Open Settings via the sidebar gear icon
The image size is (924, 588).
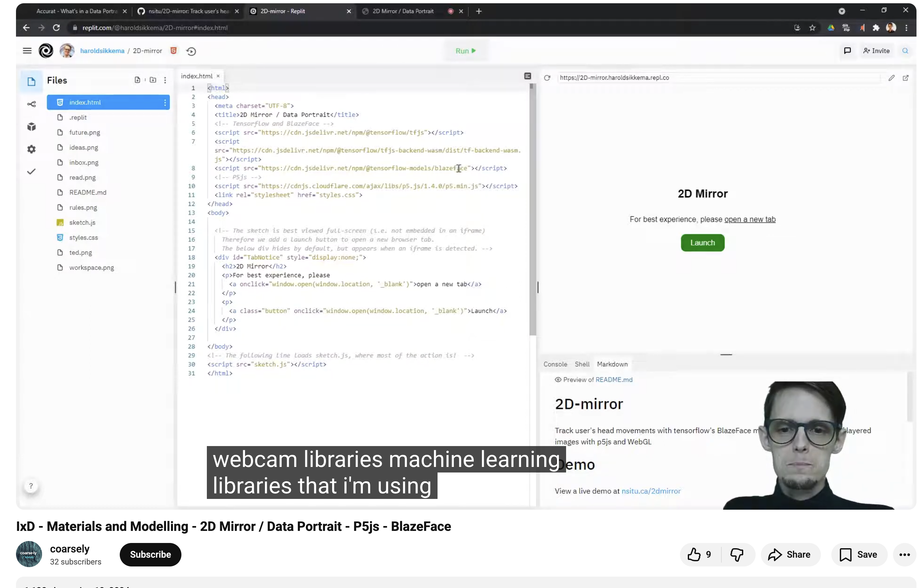coord(31,149)
